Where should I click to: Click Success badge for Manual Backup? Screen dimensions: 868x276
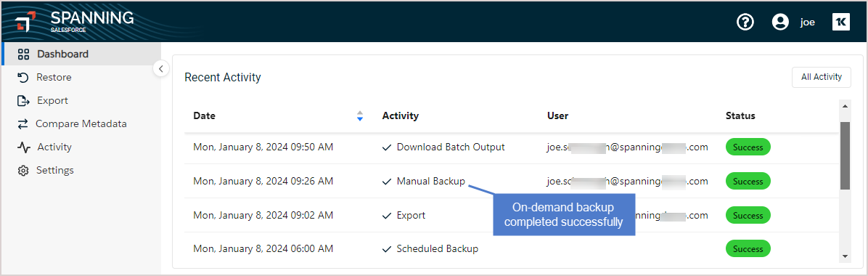point(748,182)
